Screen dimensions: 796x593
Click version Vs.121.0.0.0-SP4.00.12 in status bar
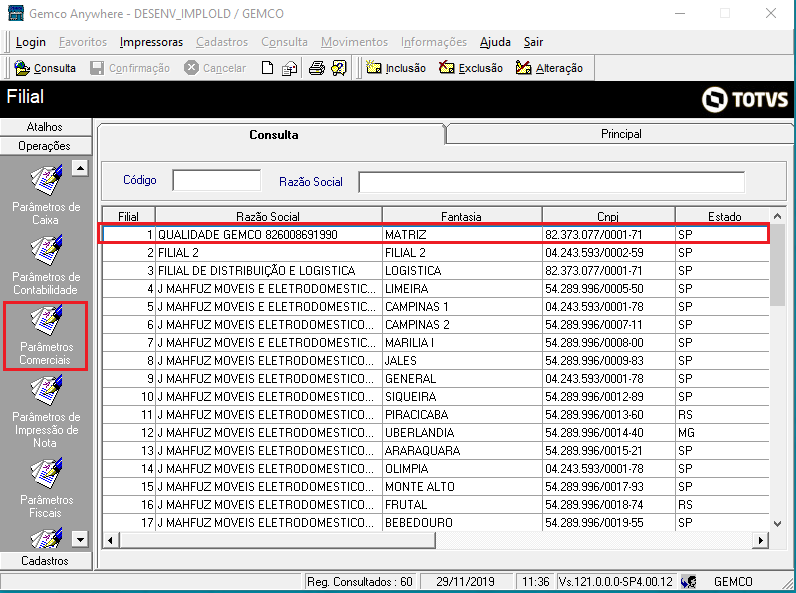pos(616,582)
